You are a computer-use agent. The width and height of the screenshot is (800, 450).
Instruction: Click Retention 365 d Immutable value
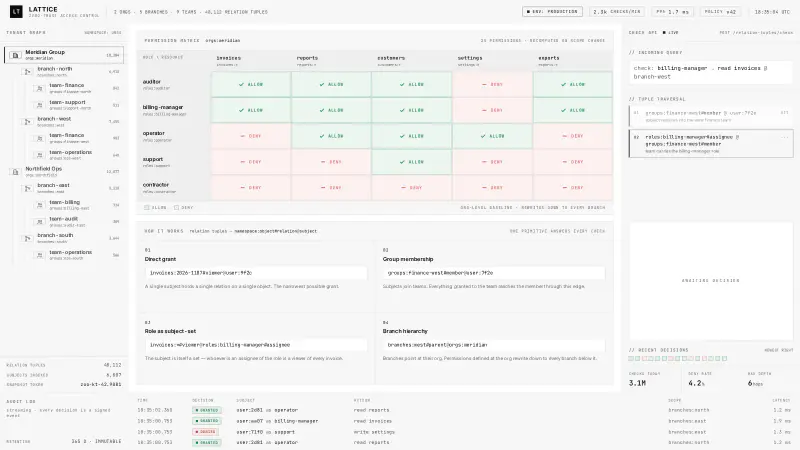coord(96,441)
